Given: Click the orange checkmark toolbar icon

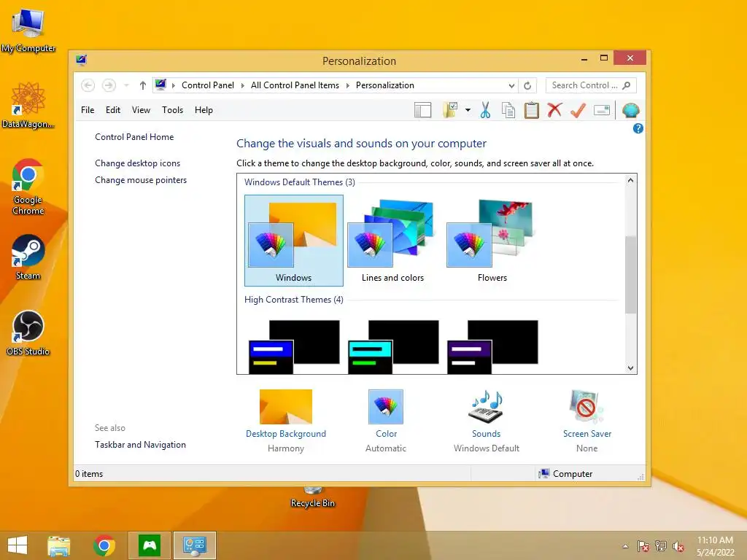Looking at the screenshot, I should pos(578,110).
